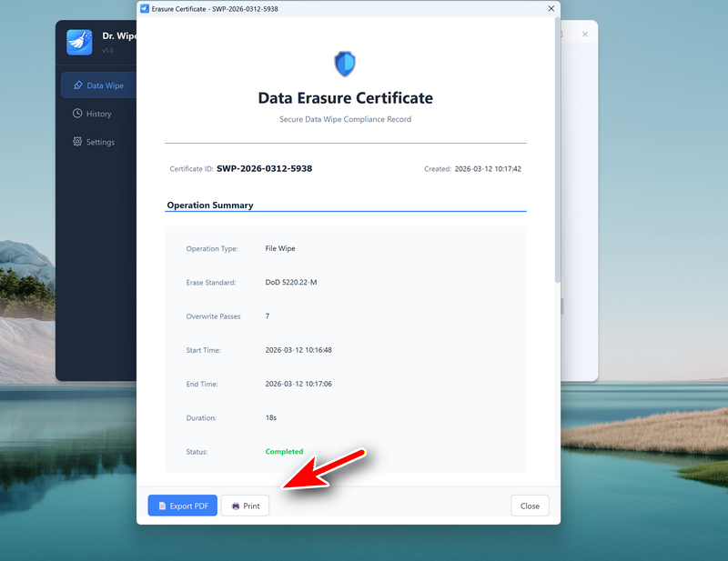Export the certificate as PDF
728x561 pixels.
(182, 506)
